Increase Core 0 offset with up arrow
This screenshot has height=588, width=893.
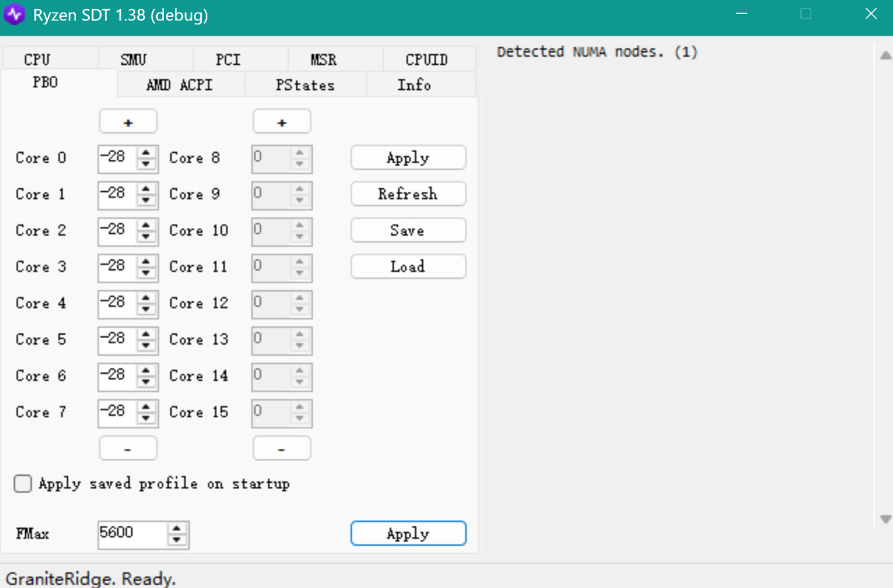pos(146,152)
